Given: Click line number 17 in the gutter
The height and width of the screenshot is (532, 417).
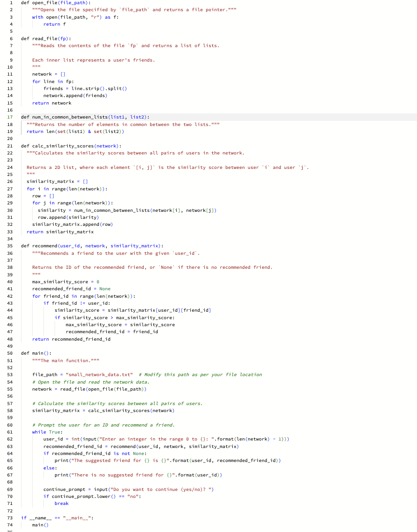Looking at the screenshot, I should click(x=10, y=117).
